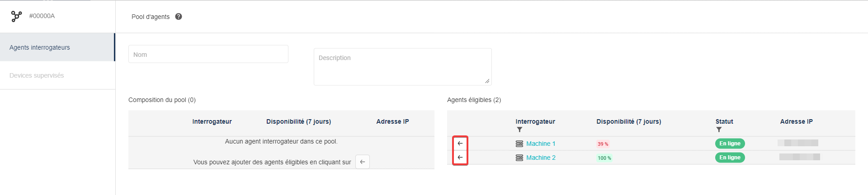Open the Pool d'agents help question mark
Screen dimensions: 868x195
[x=179, y=17]
